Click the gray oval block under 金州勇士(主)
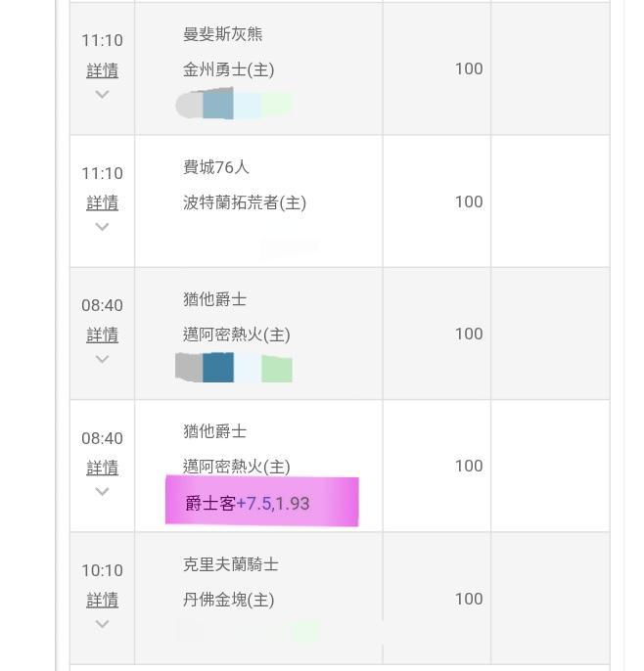The width and height of the screenshot is (644, 671). (x=188, y=105)
